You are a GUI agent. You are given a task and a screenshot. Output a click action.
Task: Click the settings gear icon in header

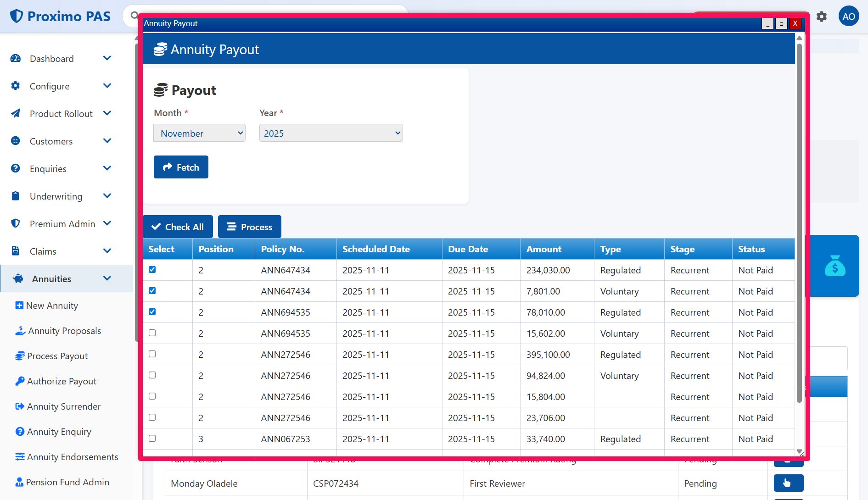(x=822, y=17)
